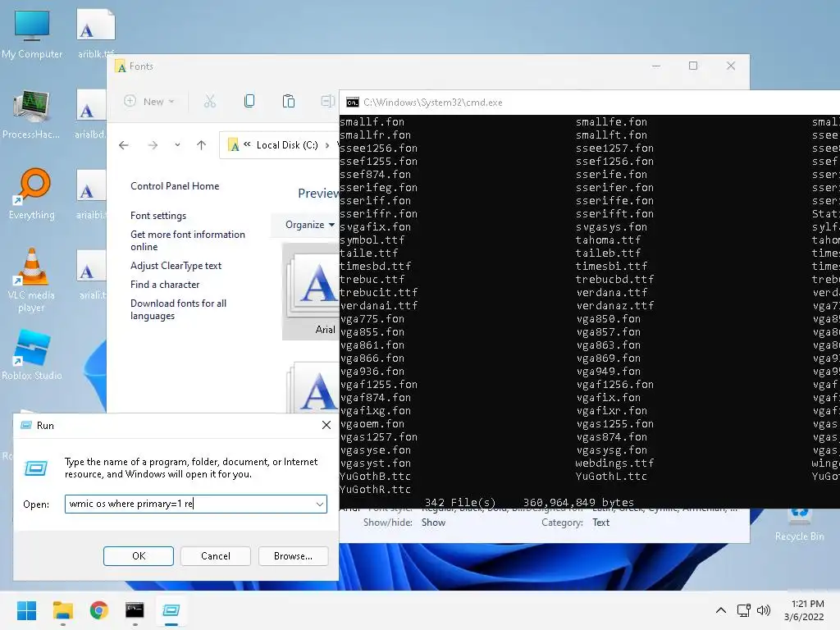Click Cancel in Run dialog
The width and height of the screenshot is (840, 630).
pos(216,556)
